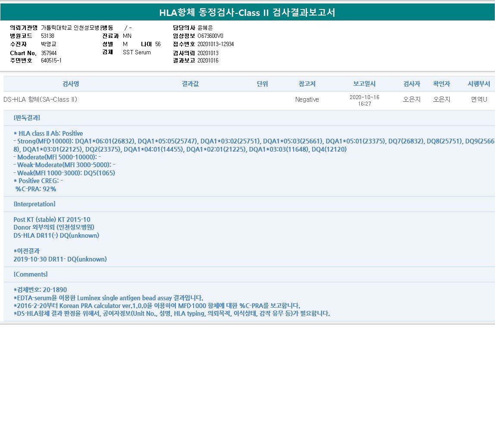Select Weak(MFI 1000-3000): DQ5(1065) line
The image size is (495, 448).
[x=64, y=173]
